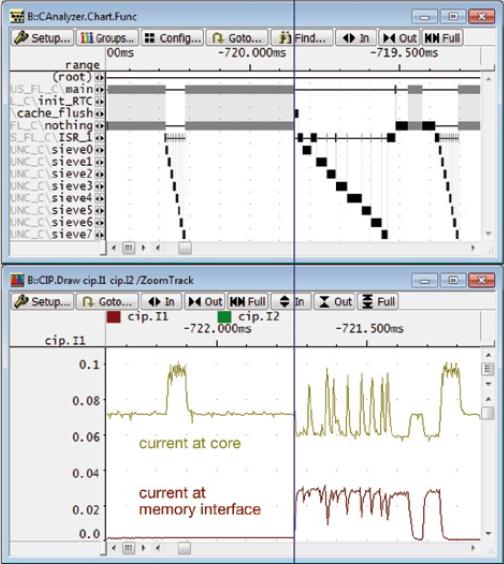This screenshot has width=504, height=564.
Task: Show Full time range in Chart.Func
Action: click(x=442, y=38)
